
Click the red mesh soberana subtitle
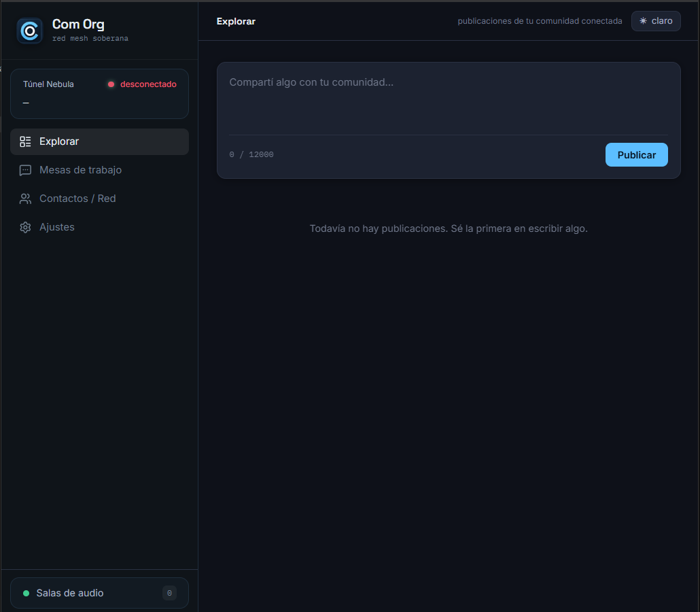pos(90,38)
